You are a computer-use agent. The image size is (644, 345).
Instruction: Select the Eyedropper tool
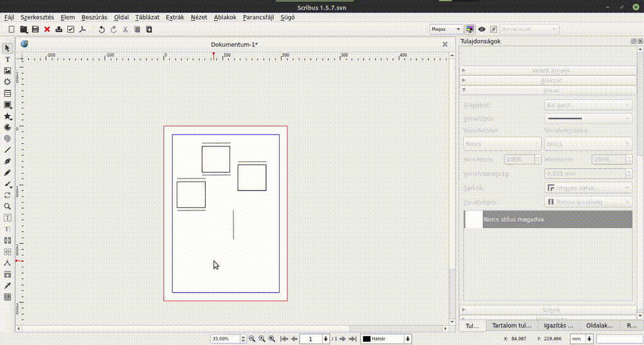pos(8,285)
